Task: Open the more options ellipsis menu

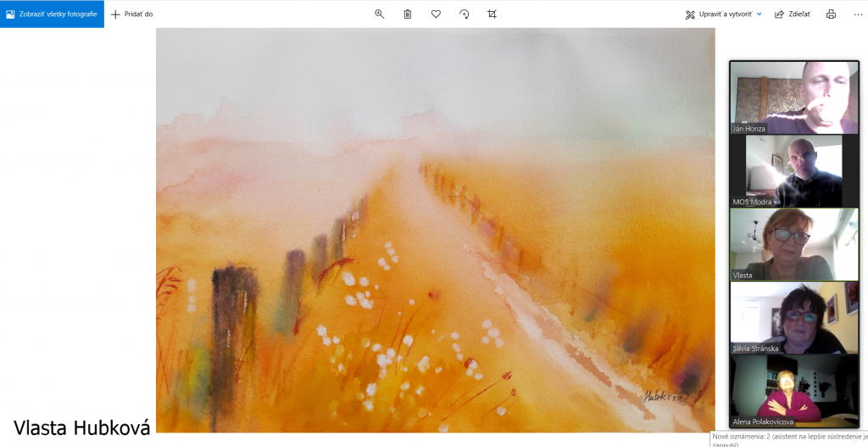Action: 859,14
